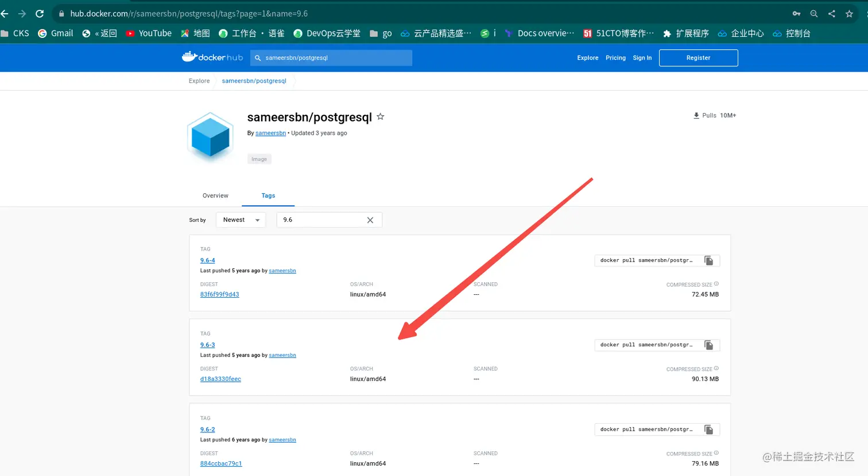Open the 云产品精选 bookmark
The height and width of the screenshot is (476, 868).
point(436,33)
